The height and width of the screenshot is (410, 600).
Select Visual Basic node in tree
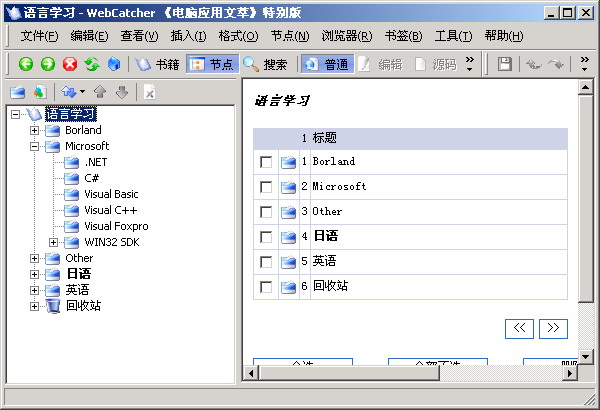click(x=111, y=194)
